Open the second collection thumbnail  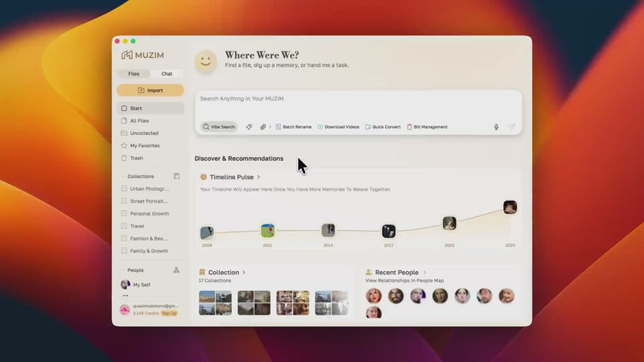coord(254,303)
